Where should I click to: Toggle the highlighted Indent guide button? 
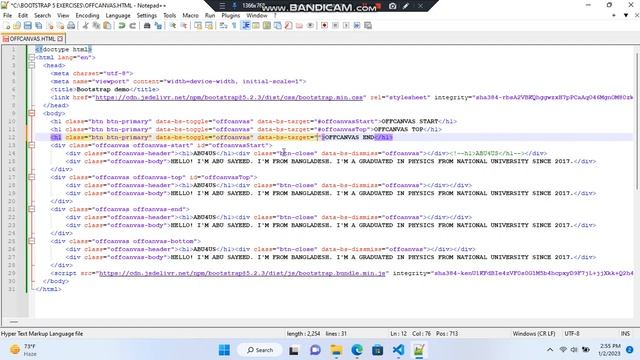(245, 25)
